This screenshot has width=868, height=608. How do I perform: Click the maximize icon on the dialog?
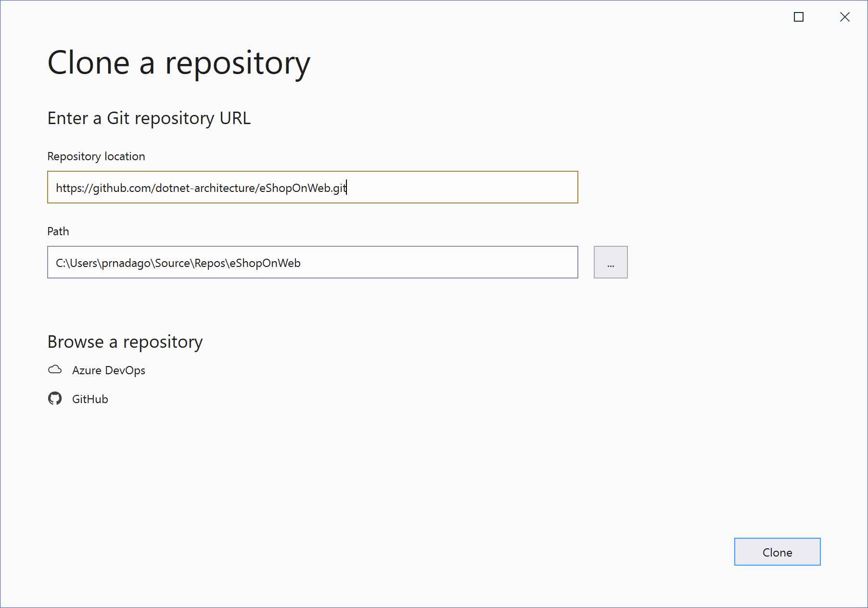pyautogui.click(x=799, y=17)
